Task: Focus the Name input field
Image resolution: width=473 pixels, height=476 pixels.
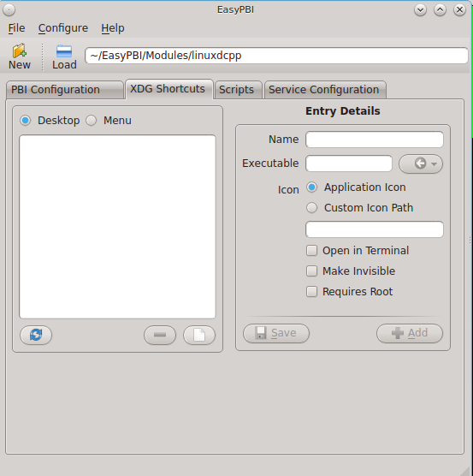Action: click(x=375, y=140)
